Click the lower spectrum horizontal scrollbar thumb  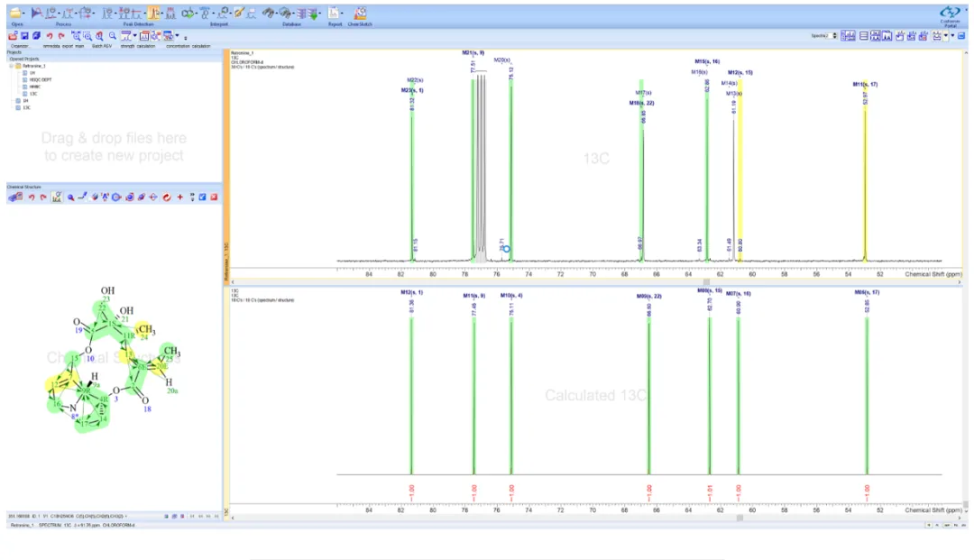coord(740,518)
